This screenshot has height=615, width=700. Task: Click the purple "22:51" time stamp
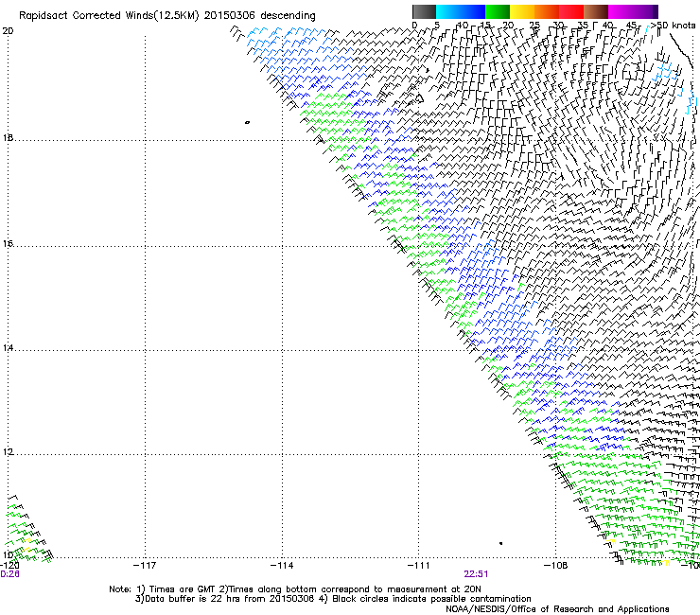tap(476, 574)
